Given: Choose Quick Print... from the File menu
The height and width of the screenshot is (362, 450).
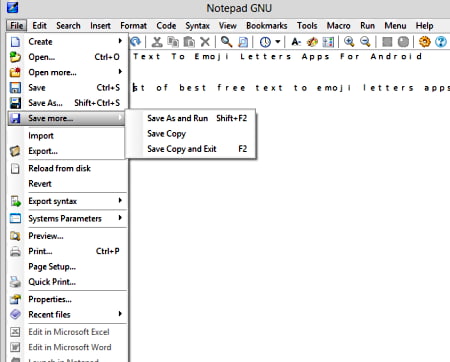Looking at the screenshot, I should click(67, 282).
